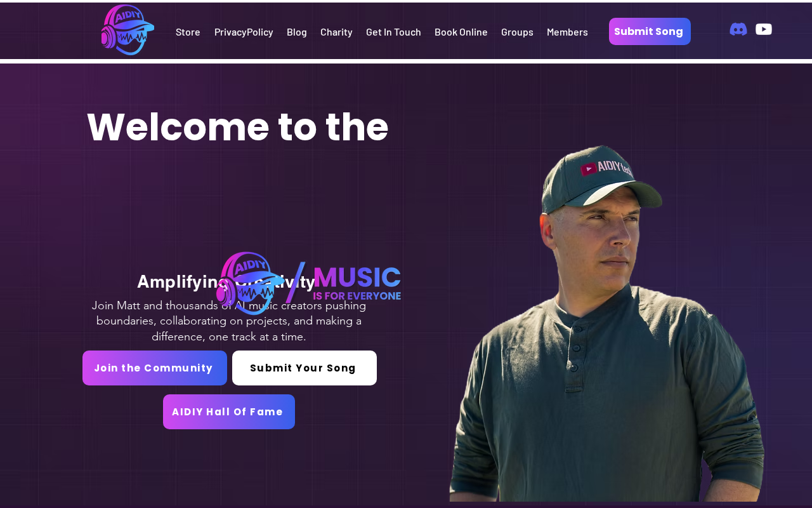
Task: Select Get In Touch in navigation
Action: click(393, 32)
